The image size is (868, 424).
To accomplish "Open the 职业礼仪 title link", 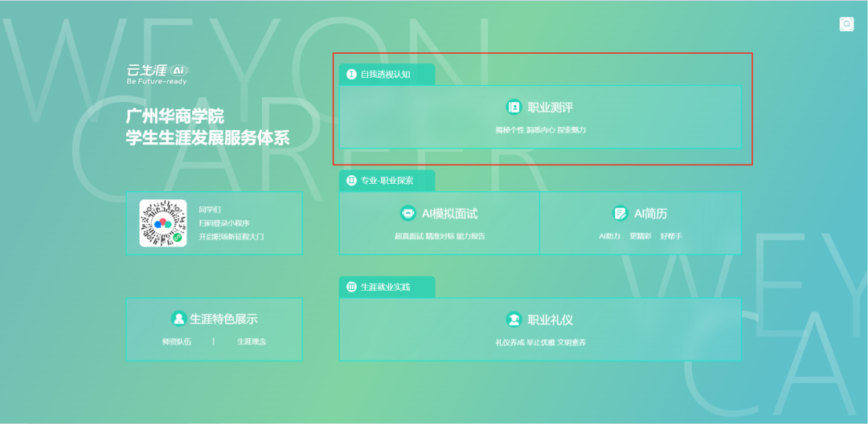I will coord(551,320).
